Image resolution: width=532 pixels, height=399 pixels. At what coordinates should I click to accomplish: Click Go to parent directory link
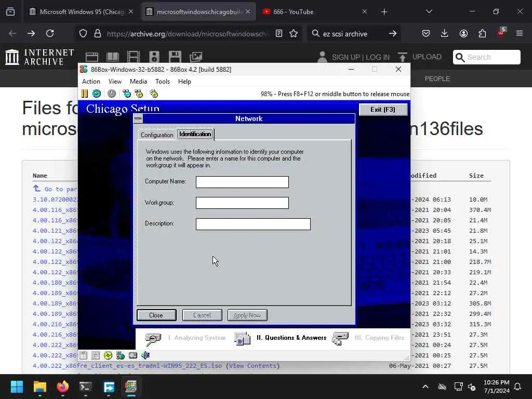[55, 189]
